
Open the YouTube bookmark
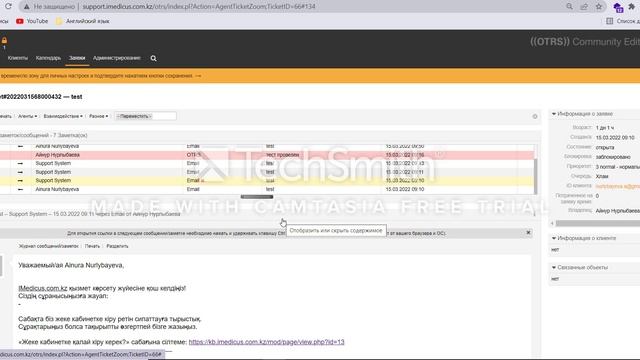[x=32, y=21]
